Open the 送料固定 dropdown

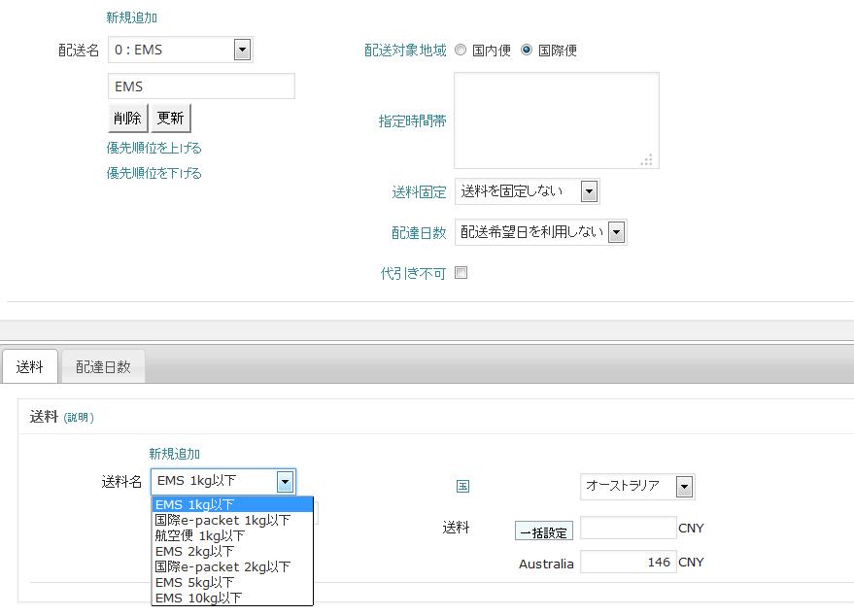tap(528, 191)
